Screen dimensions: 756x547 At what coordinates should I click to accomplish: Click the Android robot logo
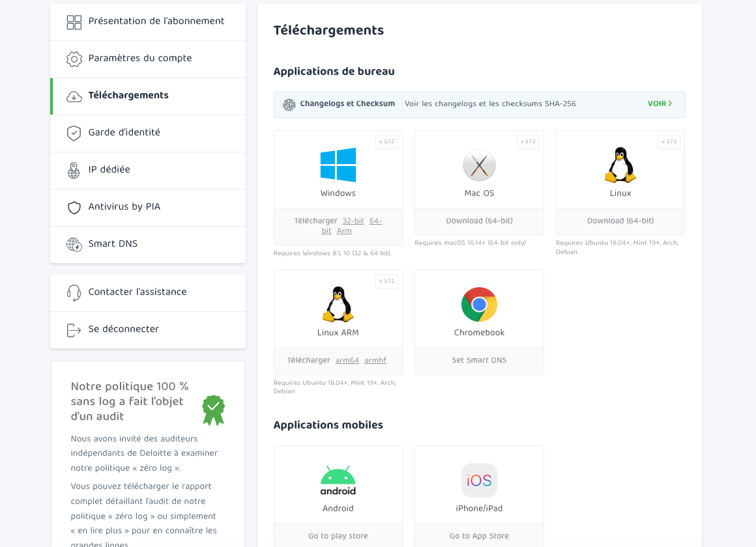tap(338, 481)
